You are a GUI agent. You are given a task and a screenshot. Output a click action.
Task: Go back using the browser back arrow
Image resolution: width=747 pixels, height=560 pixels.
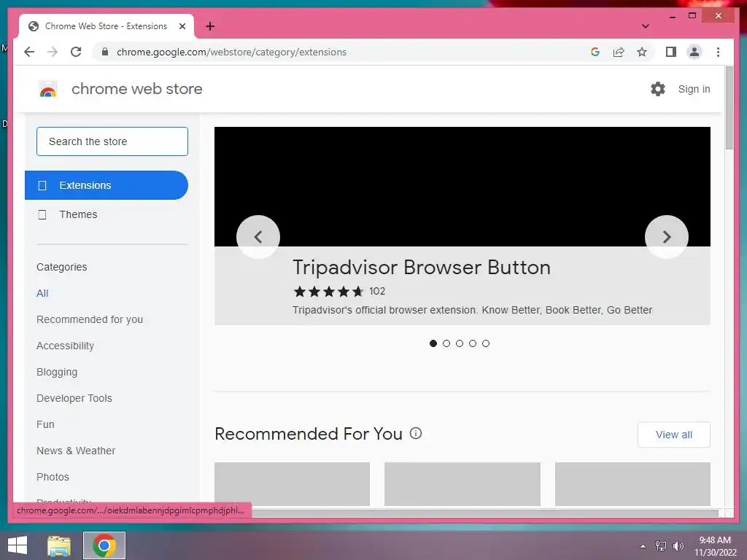pyautogui.click(x=29, y=52)
